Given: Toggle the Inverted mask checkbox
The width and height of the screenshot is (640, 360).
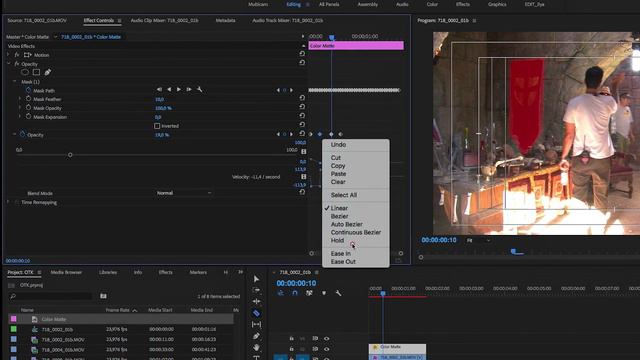Looking at the screenshot, I should point(157,126).
